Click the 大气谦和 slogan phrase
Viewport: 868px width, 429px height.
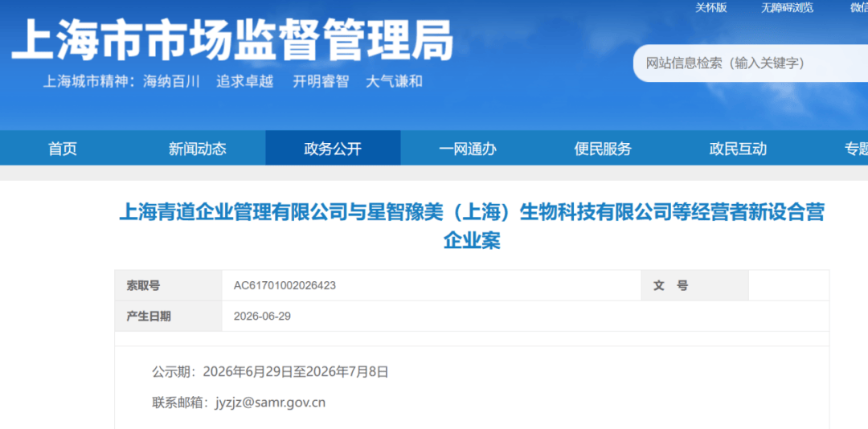point(394,81)
